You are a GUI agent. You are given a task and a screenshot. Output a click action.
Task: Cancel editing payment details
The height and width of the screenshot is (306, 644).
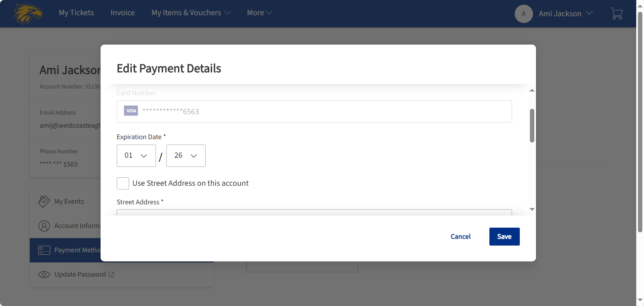(x=460, y=236)
